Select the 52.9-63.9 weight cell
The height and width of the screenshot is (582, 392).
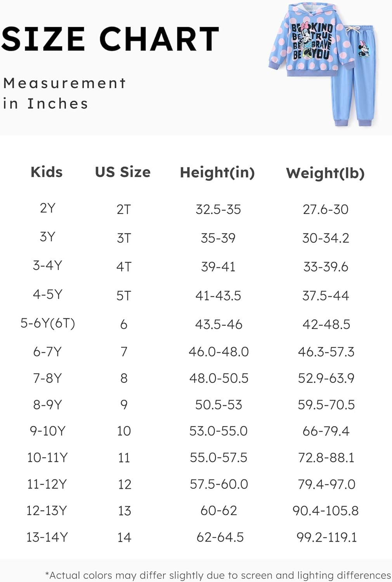326,378
